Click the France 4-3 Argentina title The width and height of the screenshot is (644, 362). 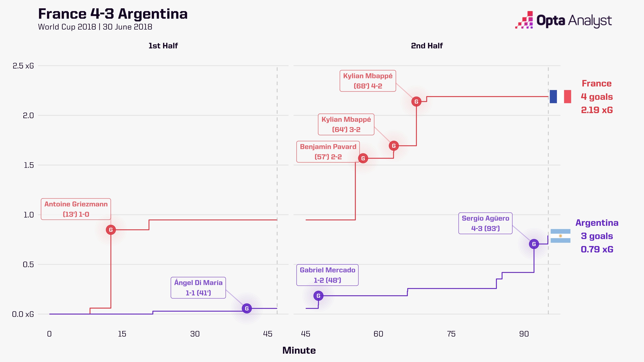(113, 14)
